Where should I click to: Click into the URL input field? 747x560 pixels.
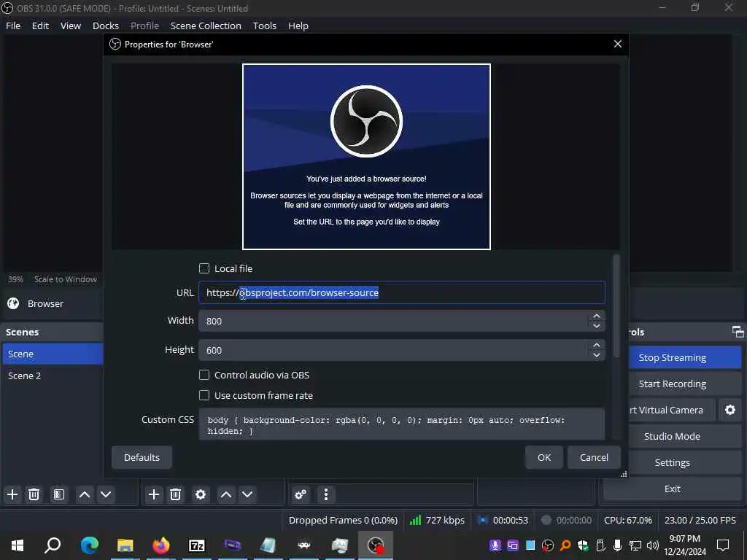pyautogui.click(x=402, y=293)
